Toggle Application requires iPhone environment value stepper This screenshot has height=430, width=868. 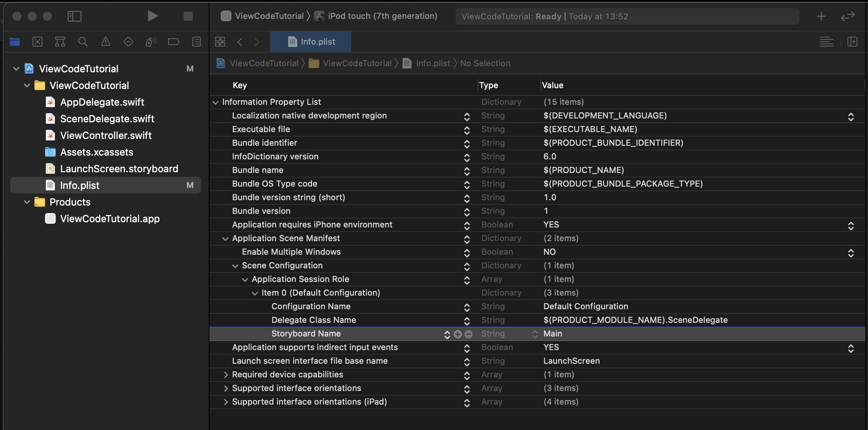pyautogui.click(x=851, y=226)
